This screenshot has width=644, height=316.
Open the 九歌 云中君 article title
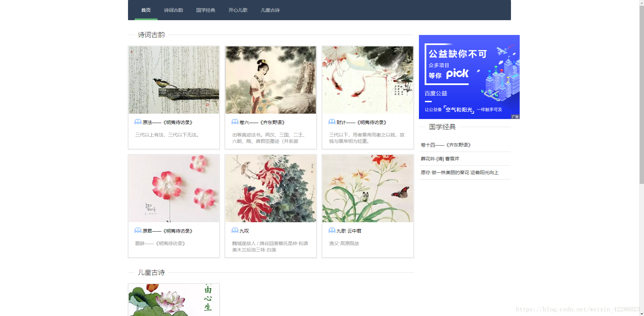(x=349, y=231)
